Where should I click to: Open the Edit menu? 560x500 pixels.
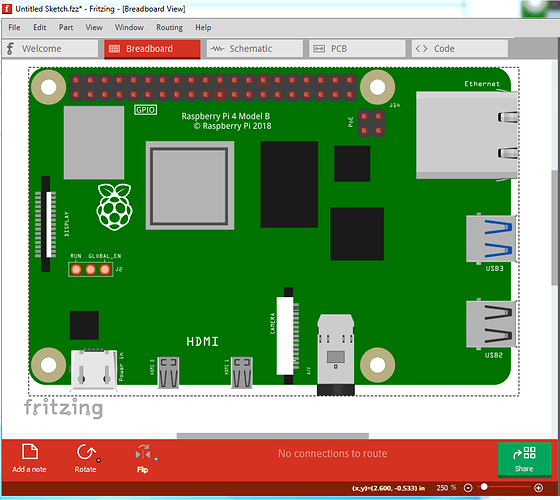(x=40, y=28)
